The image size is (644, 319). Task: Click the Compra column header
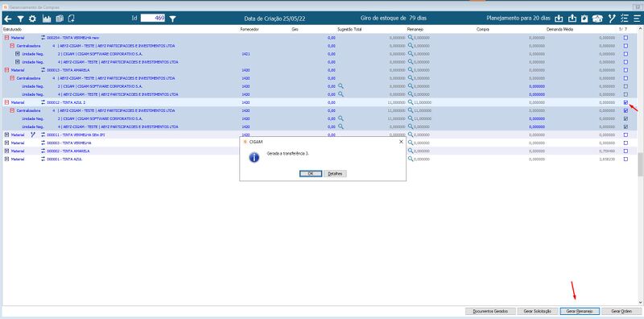click(x=482, y=30)
